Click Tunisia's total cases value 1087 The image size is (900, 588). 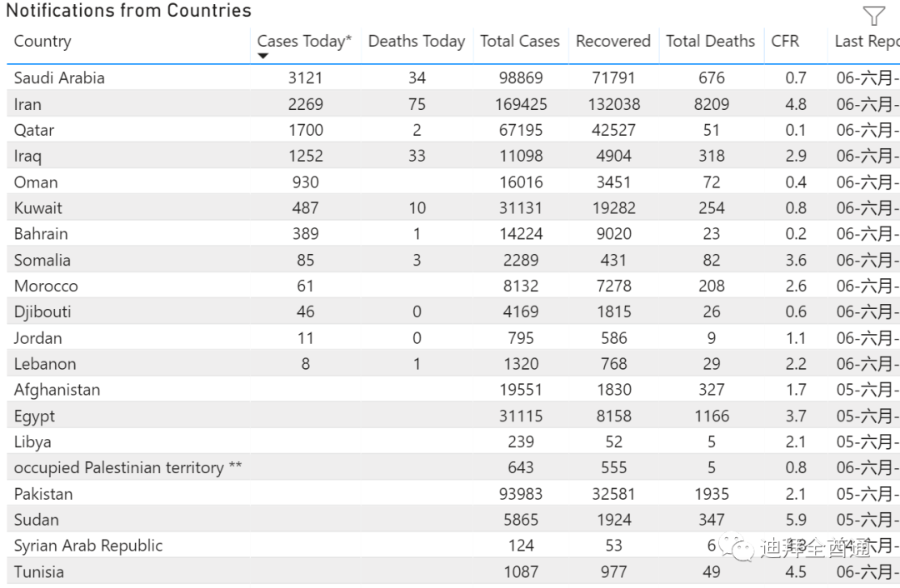(x=521, y=572)
